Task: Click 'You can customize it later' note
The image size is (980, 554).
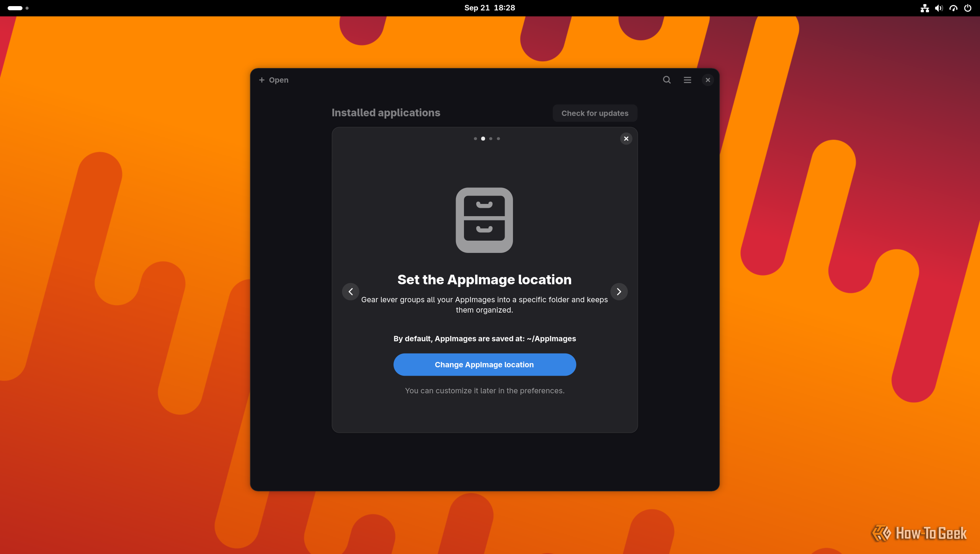Action: (485, 391)
